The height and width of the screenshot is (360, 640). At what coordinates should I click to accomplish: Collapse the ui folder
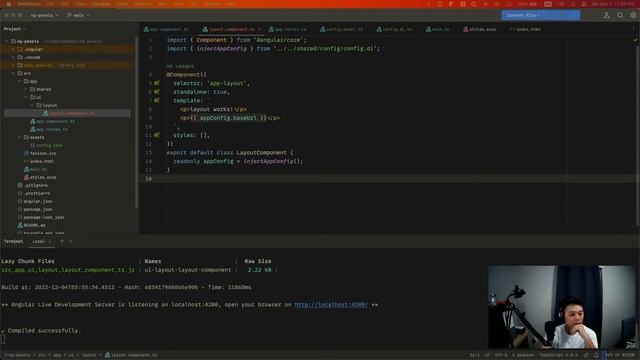[26, 97]
